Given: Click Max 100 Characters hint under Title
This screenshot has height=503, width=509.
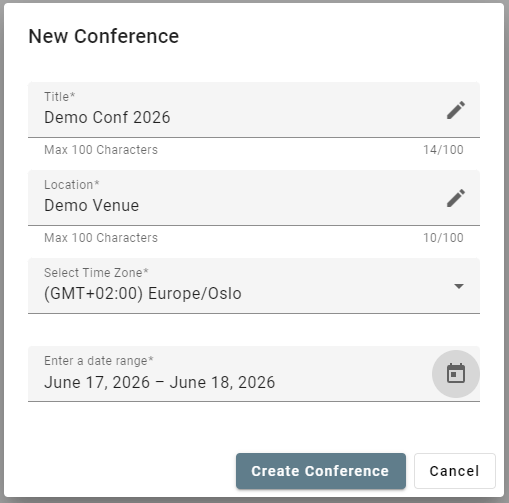Looking at the screenshot, I should [101, 150].
